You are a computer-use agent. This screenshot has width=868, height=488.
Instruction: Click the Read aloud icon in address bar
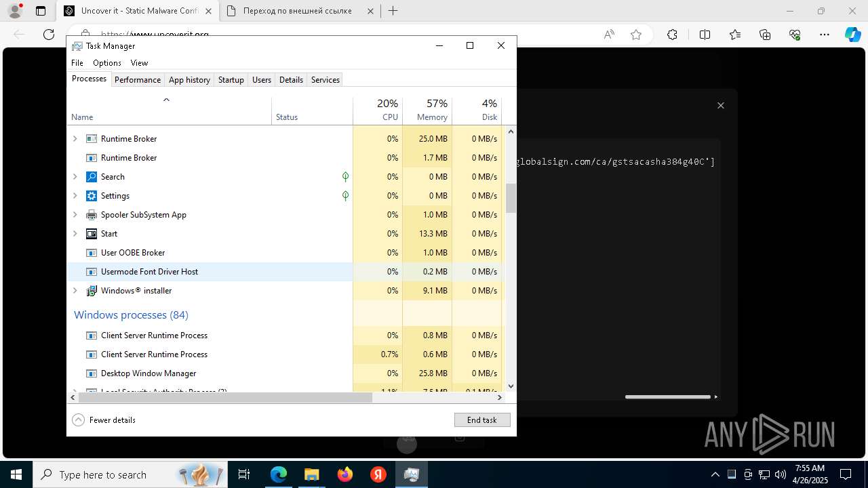point(609,35)
